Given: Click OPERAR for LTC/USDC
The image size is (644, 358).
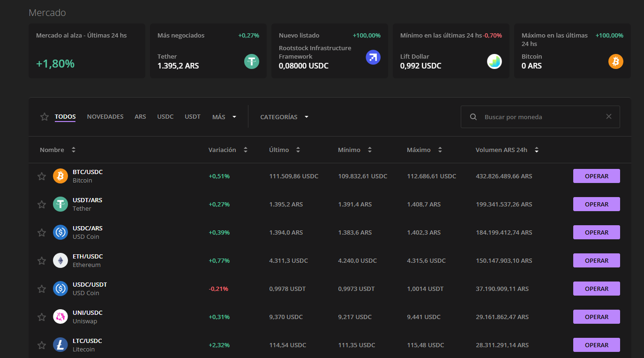Looking at the screenshot, I should (x=597, y=345).
